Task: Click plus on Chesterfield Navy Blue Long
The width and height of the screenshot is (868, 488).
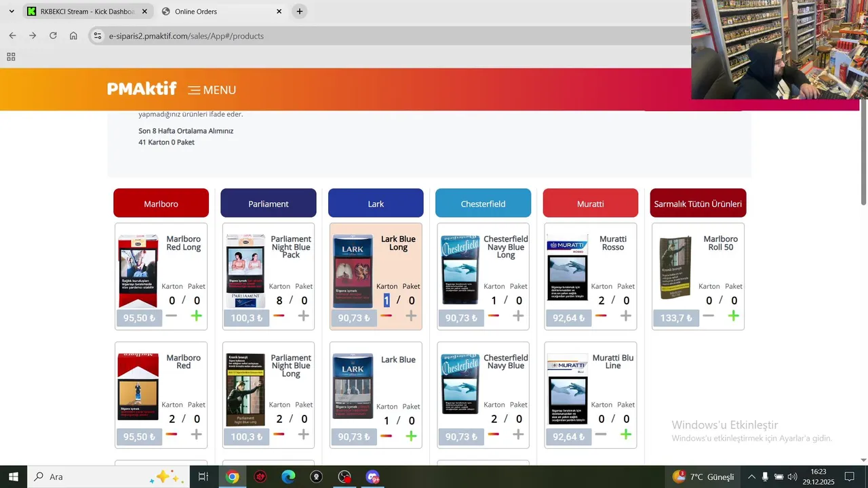Action: (518, 316)
